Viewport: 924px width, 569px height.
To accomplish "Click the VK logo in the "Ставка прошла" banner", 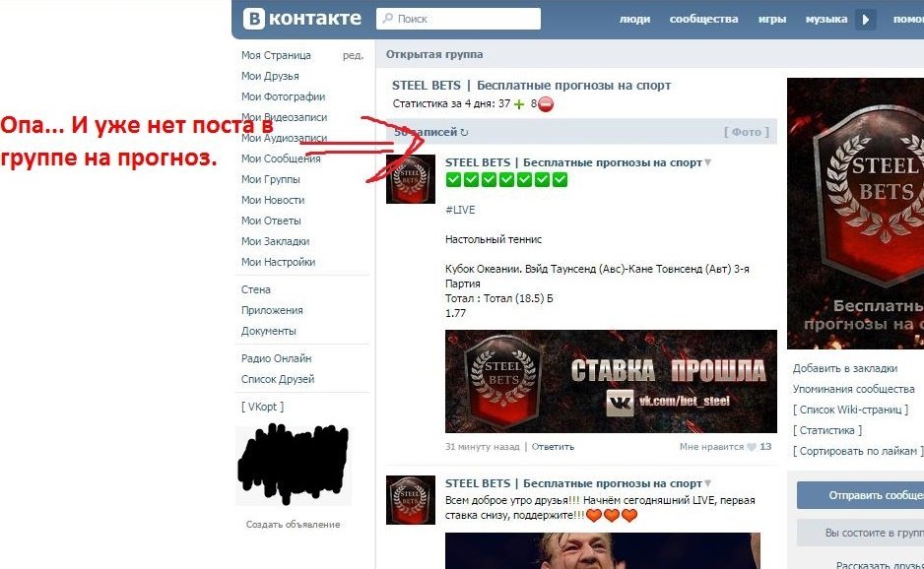I will pos(620,403).
